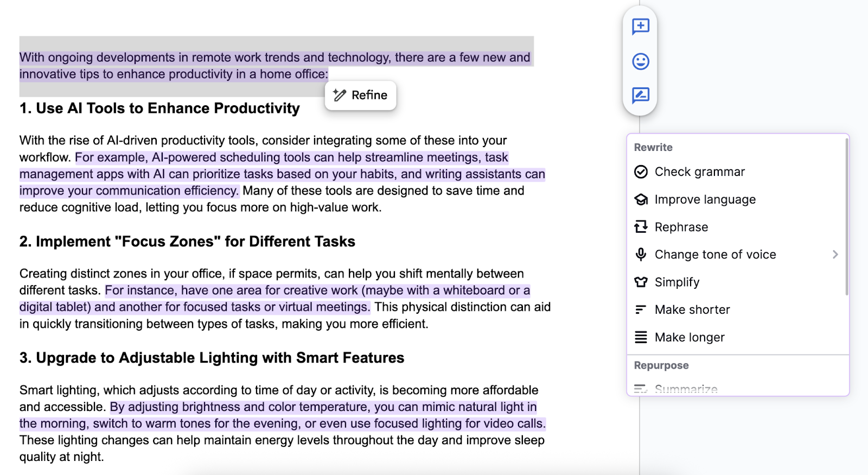This screenshot has height=475, width=868.
Task: Click the suggest edits icon
Action: pyautogui.click(x=641, y=96)
